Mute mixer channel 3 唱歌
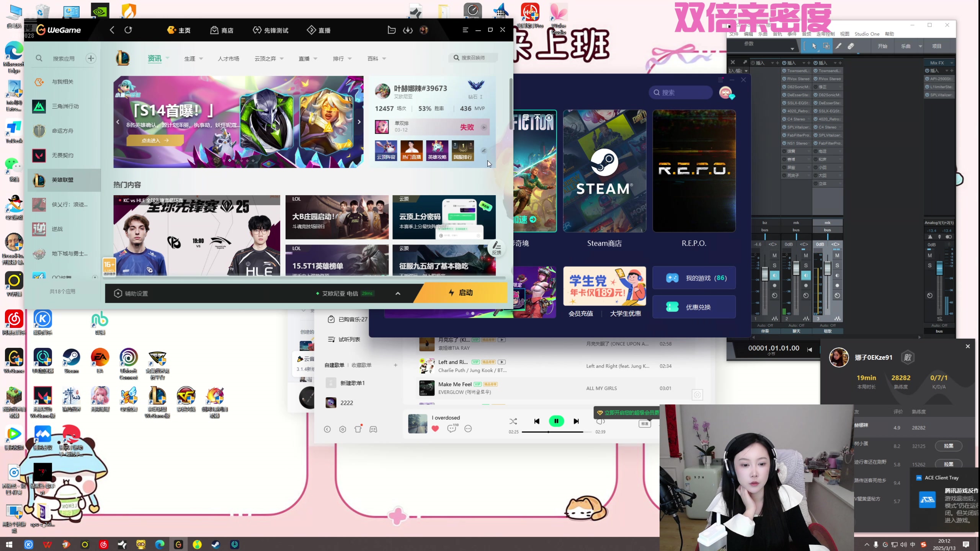This screenshot has height=551, width=980. (x=837, y=255)
